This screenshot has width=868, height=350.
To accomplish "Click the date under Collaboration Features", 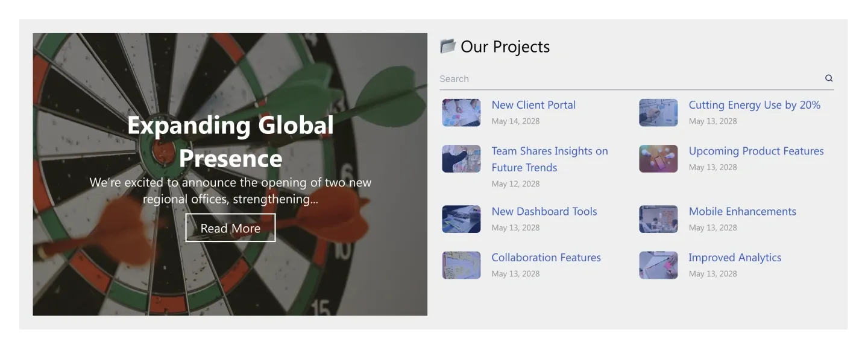I will click(x=515, y=274).
